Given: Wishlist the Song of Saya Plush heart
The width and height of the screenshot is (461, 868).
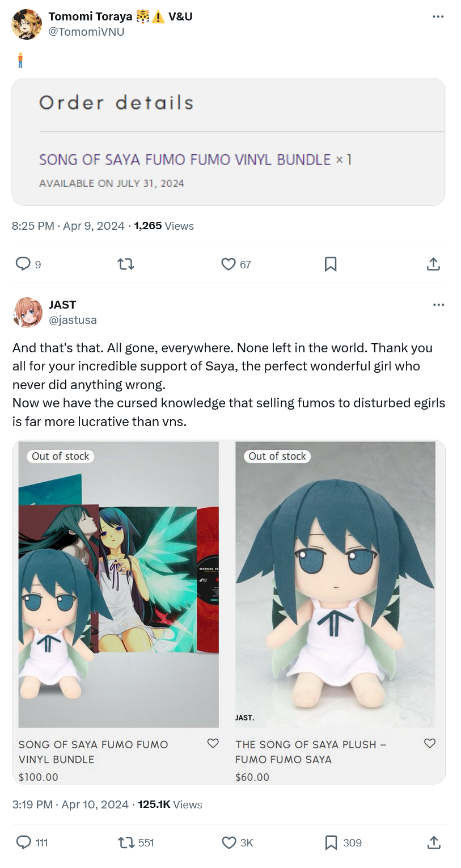Looking at the screenshot, I should pyautogui.click(x=430, y=743).
